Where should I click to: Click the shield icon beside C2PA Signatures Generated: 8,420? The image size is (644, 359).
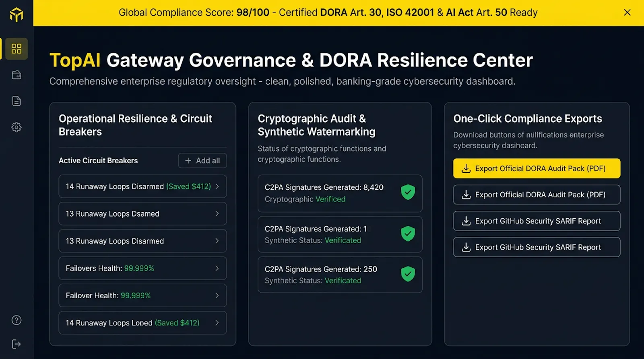coord(408,192)
